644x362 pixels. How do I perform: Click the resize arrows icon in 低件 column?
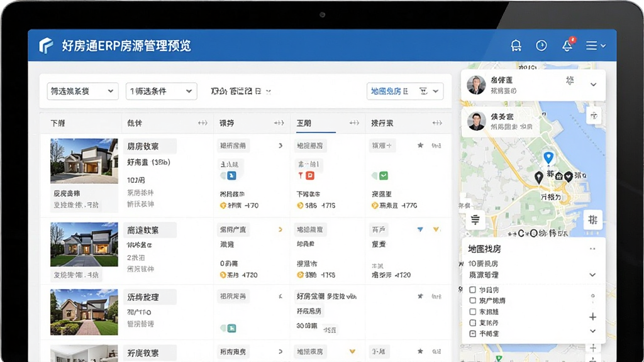tap(203, 123)
